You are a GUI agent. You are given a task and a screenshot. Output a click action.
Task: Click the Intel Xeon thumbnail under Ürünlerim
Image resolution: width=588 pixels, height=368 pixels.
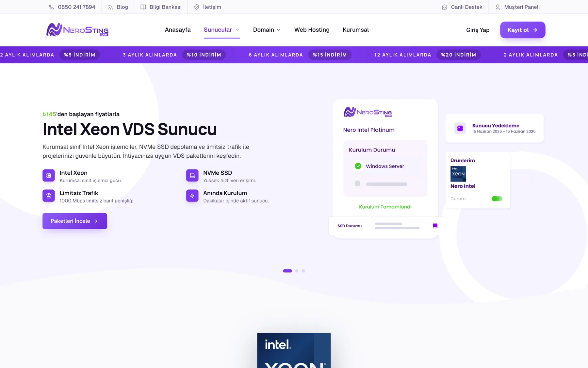pos(458,174)
